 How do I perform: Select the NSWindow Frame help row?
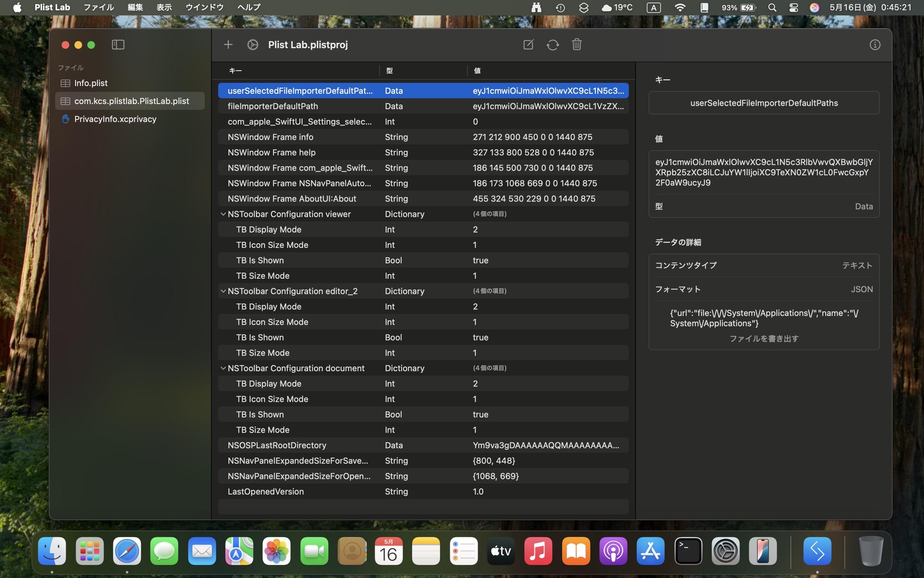coord(423,152)
